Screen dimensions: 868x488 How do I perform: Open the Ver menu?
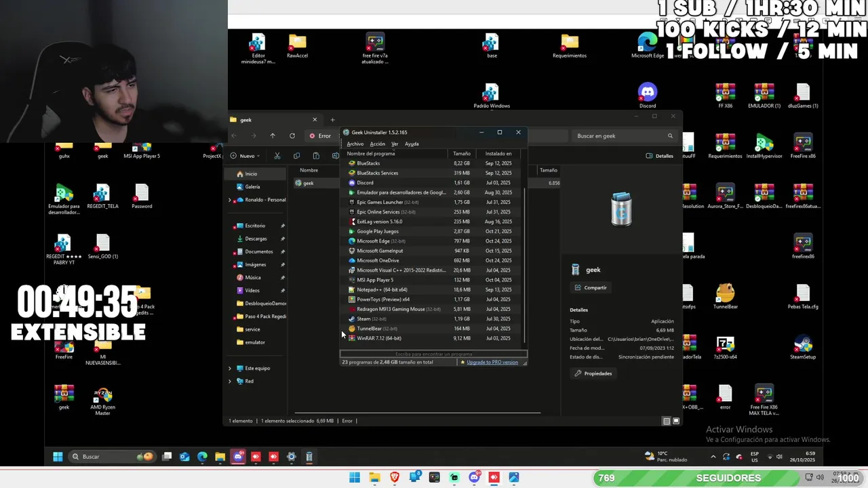(395, 144)
